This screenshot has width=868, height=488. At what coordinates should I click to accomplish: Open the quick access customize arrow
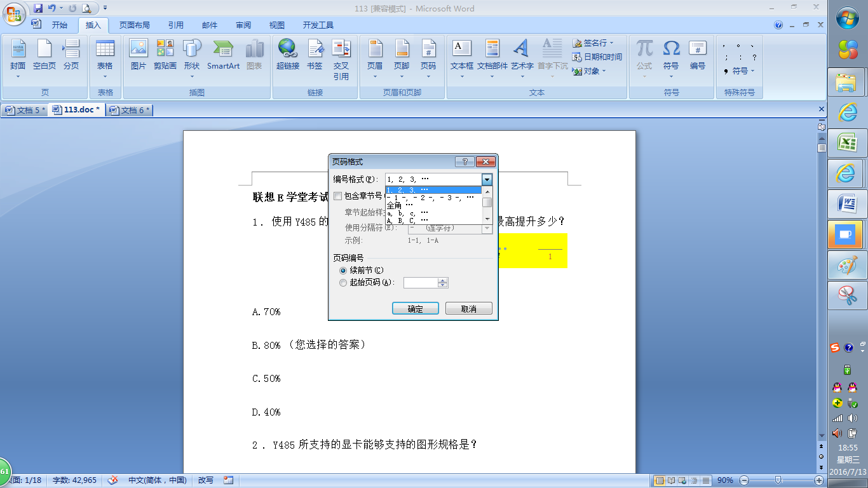click(x=105, y=8)
